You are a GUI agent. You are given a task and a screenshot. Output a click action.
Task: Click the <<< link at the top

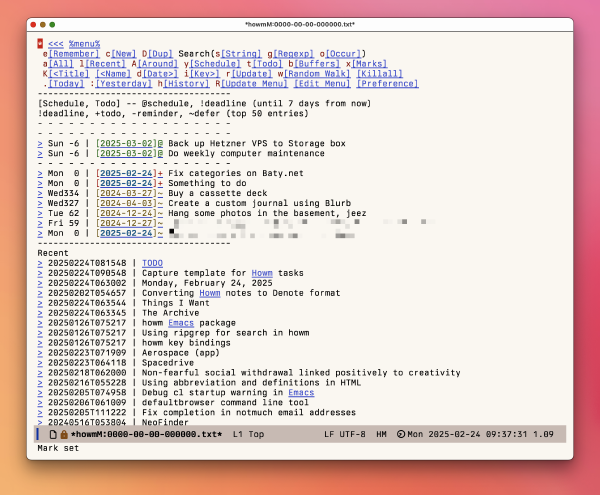[x=56, y=44]
